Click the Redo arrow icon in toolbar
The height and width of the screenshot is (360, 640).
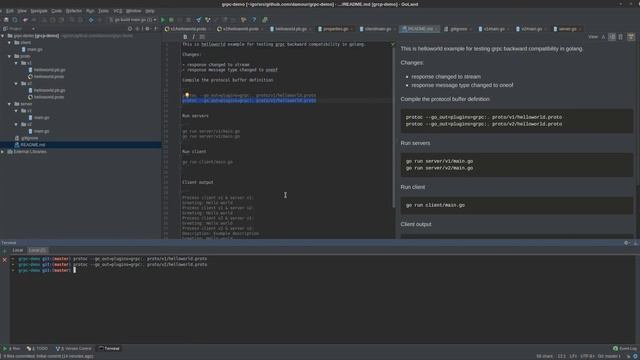click(34, 20)
